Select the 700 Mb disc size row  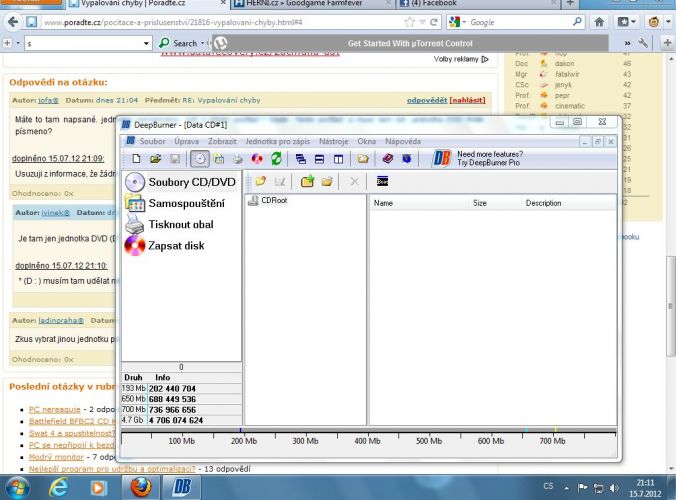tap(181, 409)
